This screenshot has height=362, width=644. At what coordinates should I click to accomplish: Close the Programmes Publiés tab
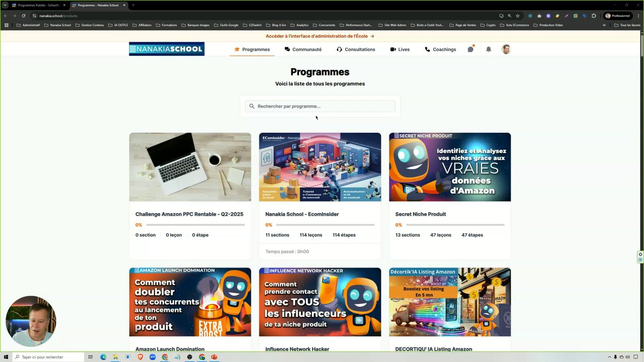click(64, 5)
